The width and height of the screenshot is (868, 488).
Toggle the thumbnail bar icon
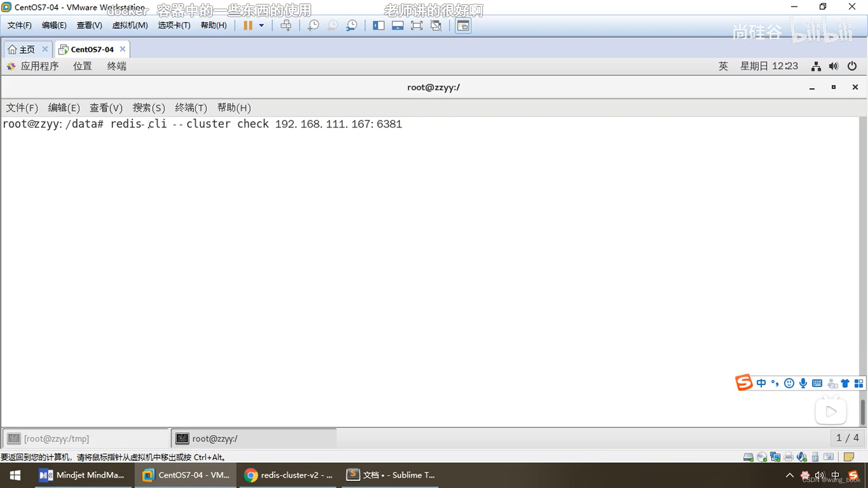pyautogui.click(x=397, y=25)
